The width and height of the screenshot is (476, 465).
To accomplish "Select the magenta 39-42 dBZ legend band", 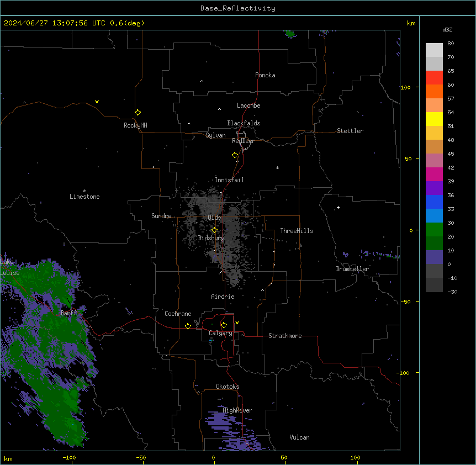I will tap(434, 174).
